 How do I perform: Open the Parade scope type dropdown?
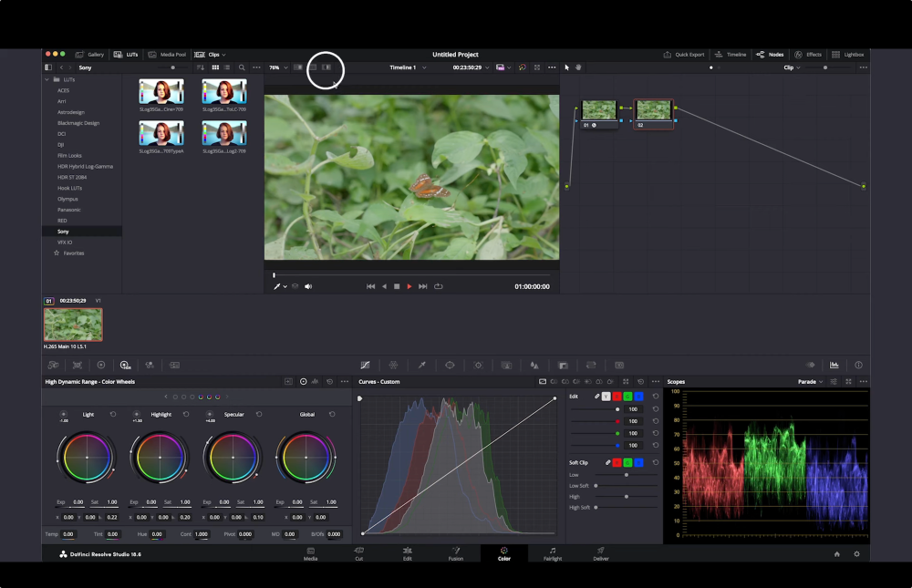810,382
